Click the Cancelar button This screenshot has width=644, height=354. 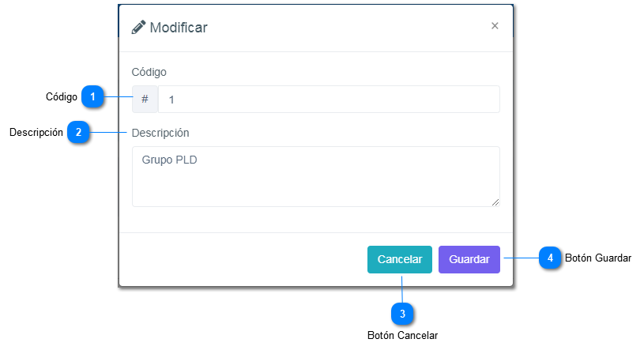(400, 259)
